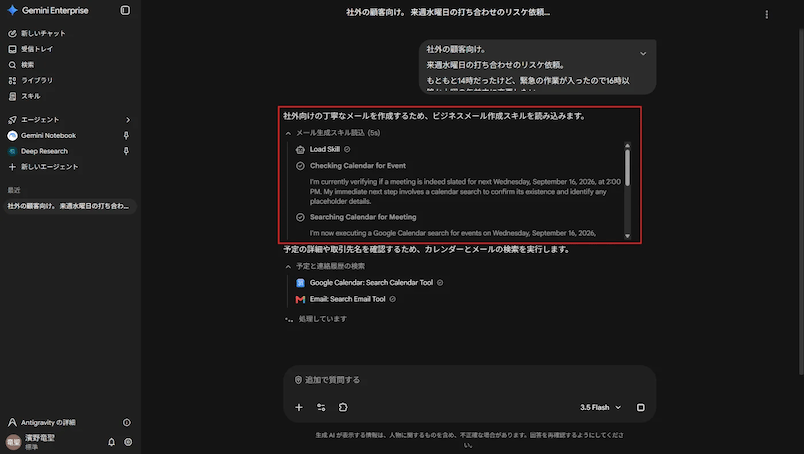Screen dimensions: 804x454
Task: Click the Searching Calendar for Meeting check icon
Action: [300, 217]
